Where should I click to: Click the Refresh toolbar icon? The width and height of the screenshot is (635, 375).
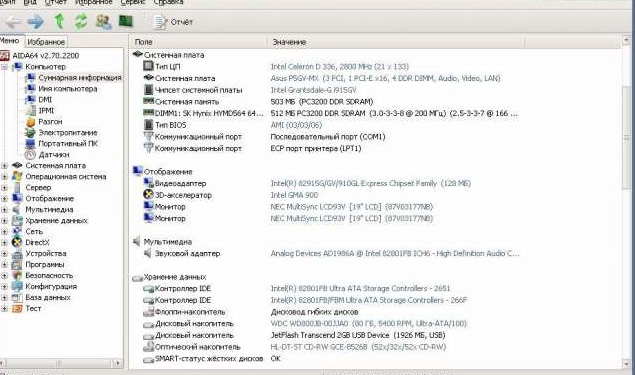pos(81,21)
